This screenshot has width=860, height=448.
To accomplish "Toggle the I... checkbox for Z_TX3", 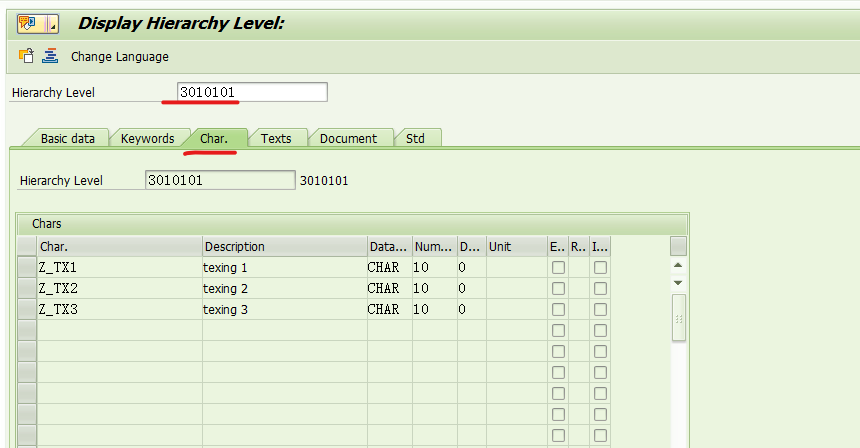I will coord(601,309).
